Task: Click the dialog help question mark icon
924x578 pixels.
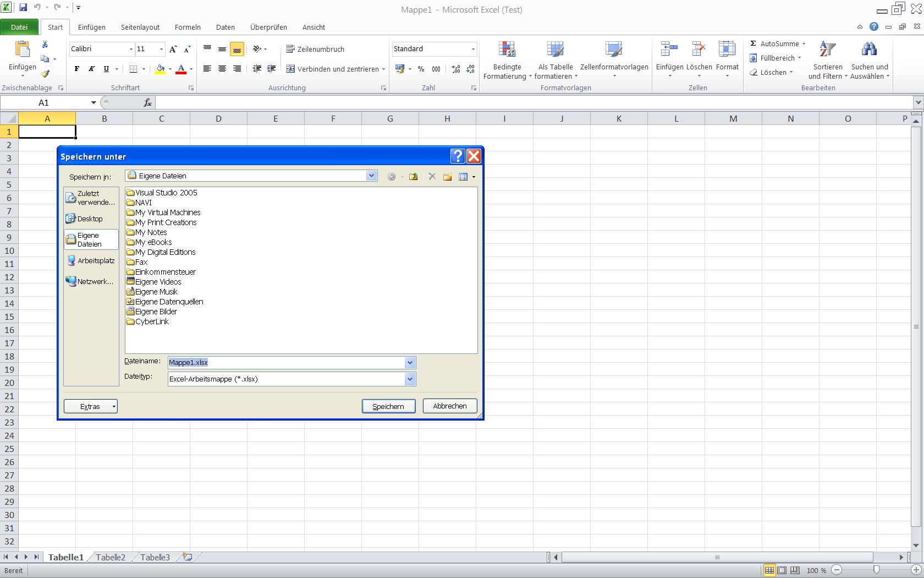Action: click(458, 156)
